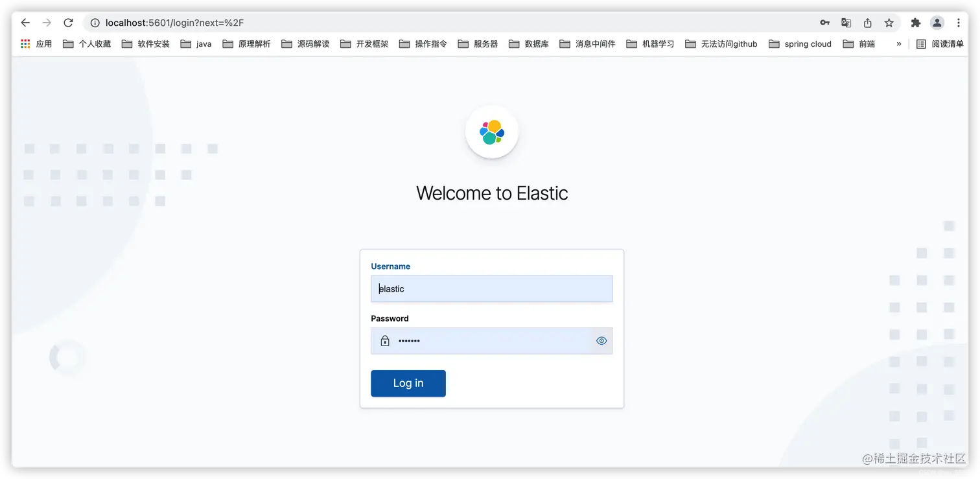Reload the page with the refresh icon
980x479 pixels.
tap(68, 23)
